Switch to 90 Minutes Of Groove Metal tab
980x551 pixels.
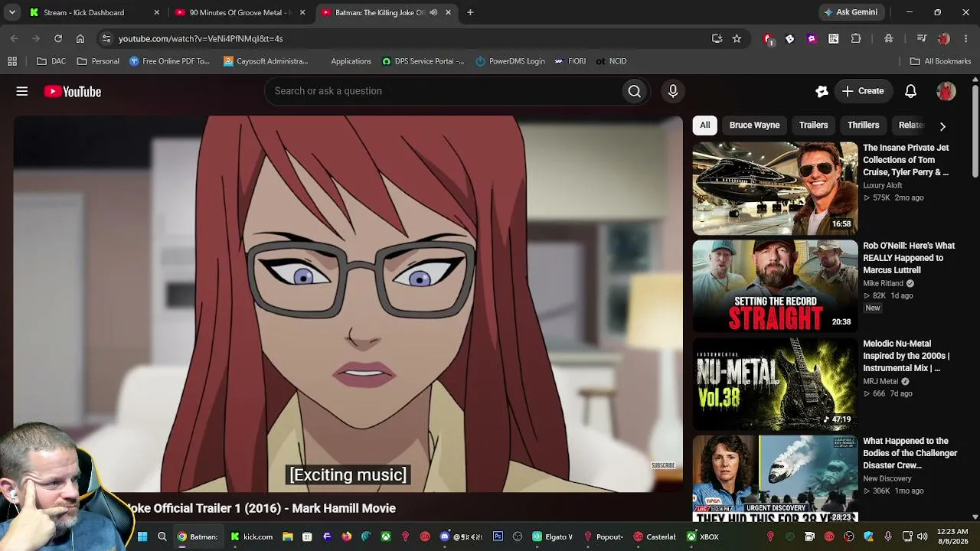coord(240,12)
